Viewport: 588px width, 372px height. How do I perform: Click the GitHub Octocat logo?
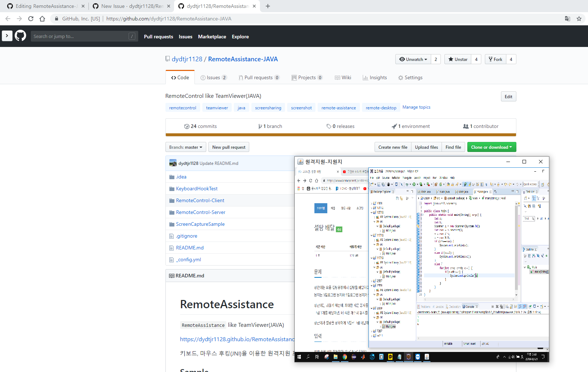20,36
